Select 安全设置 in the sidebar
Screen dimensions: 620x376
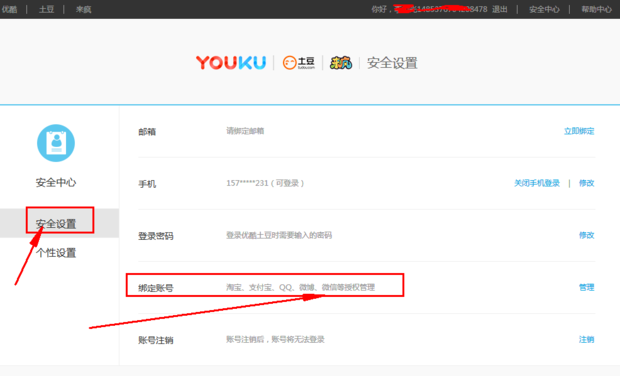56,224
